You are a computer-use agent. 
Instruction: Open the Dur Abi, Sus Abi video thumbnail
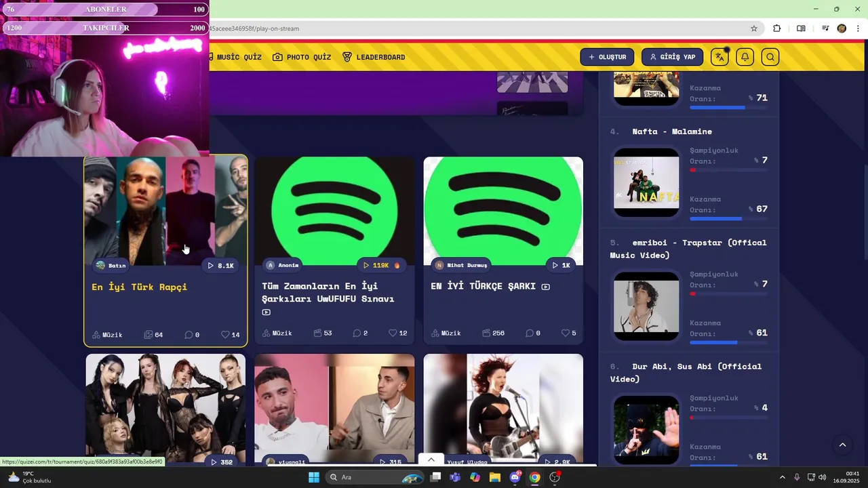point(646,430)
